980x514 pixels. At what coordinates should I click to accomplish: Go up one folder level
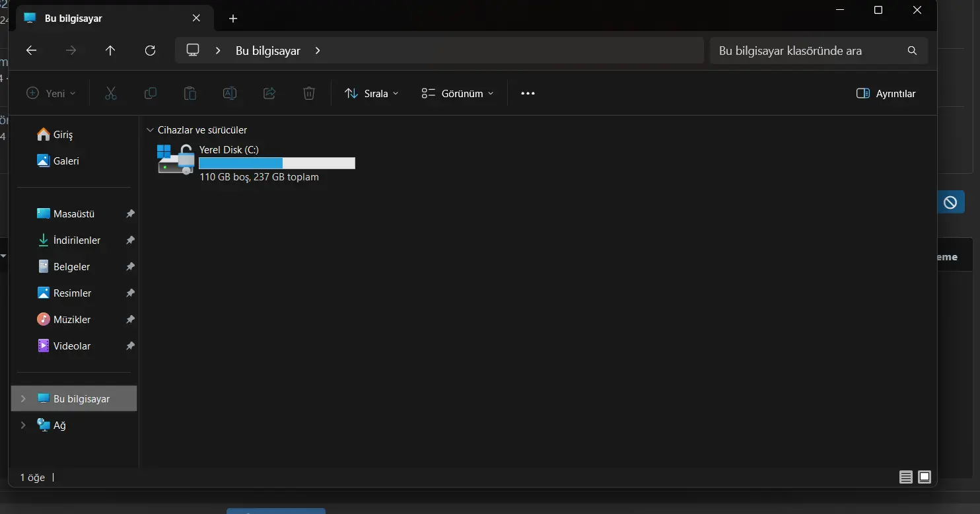(x=110, y=51)
